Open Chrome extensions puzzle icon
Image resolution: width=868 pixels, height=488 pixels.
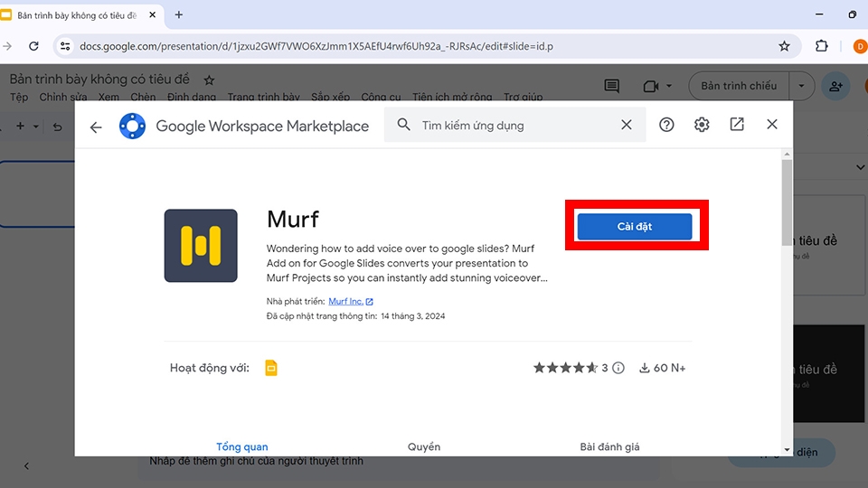click(822, 46)
